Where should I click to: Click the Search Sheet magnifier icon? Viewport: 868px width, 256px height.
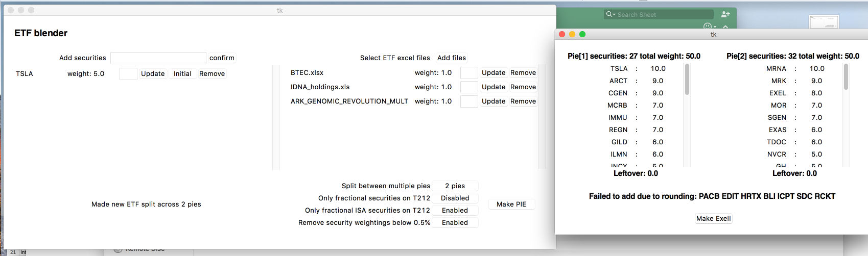pyautogui.click(x=610, y=14)
